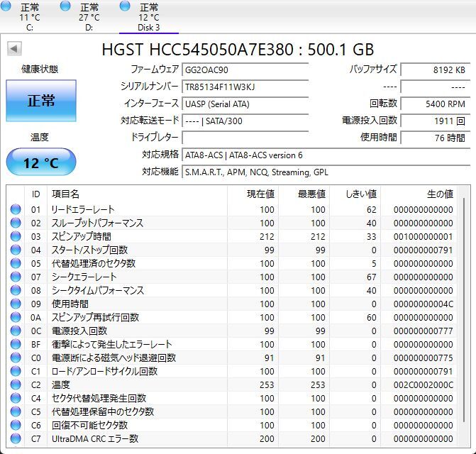Click the serial number field TR85134F11W3KJ
Image resolution: width=476 pixels, height=454 pixels.
[x=245, y=87]
